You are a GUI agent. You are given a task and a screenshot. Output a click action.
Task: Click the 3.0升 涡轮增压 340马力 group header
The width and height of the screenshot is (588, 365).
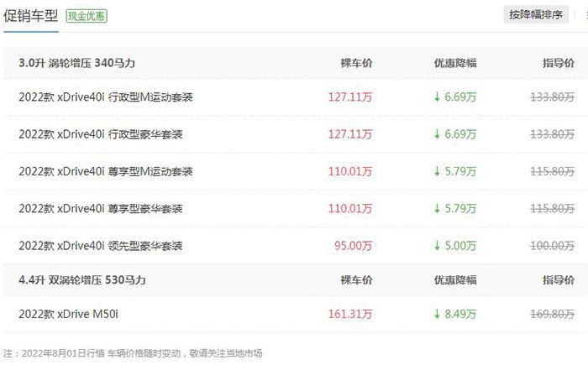pos(77,63)
